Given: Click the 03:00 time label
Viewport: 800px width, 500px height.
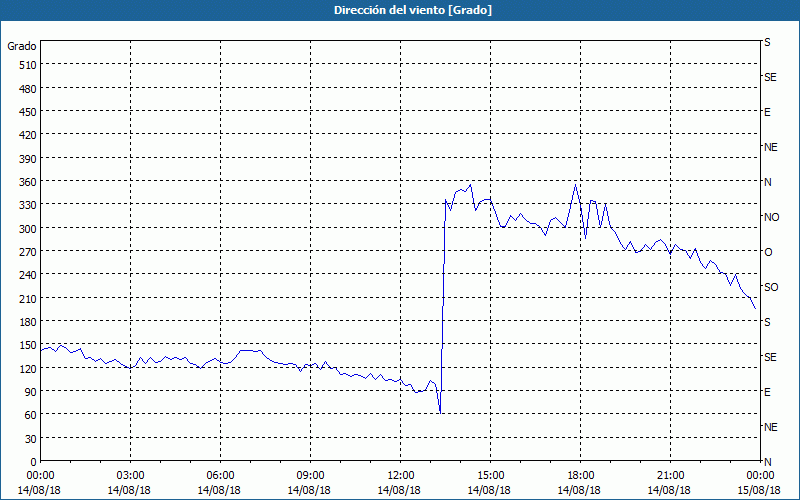Looking at the screenshot, I should 129,476.
